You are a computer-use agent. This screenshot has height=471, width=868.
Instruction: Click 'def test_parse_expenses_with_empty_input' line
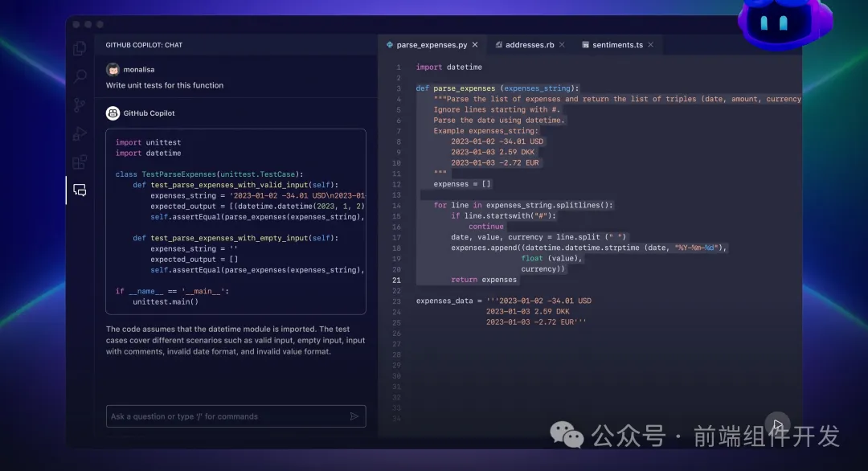[235, 238]
